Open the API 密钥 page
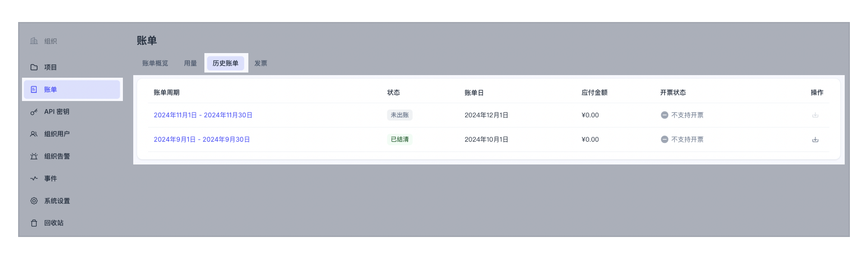Image resolution: width=868 pixels, height=259 pixels. tap(55, 111)
